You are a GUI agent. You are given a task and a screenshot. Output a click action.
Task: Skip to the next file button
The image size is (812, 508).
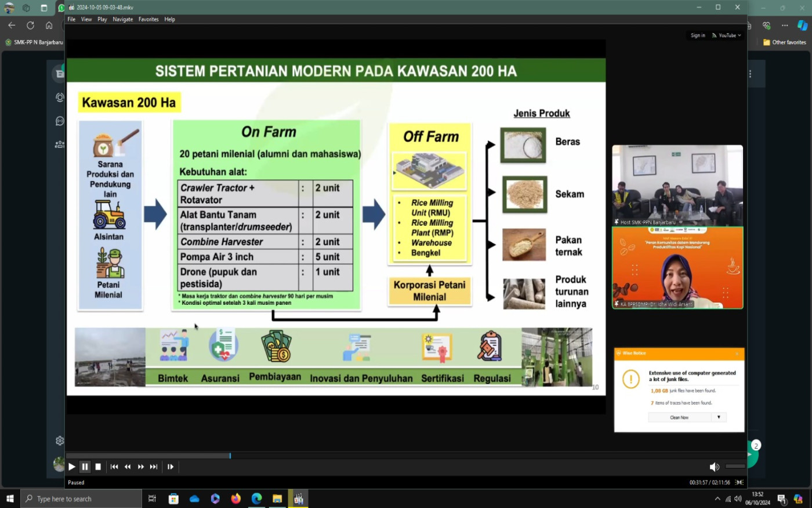(154, 467)
